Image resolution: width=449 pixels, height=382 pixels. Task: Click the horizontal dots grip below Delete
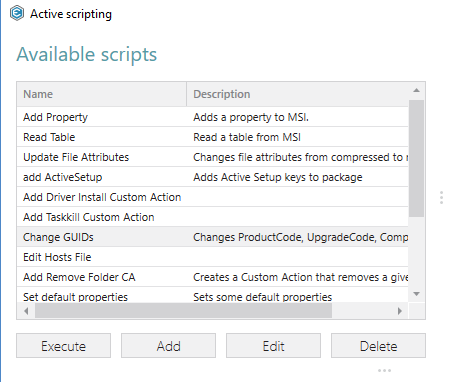(384, 370)
